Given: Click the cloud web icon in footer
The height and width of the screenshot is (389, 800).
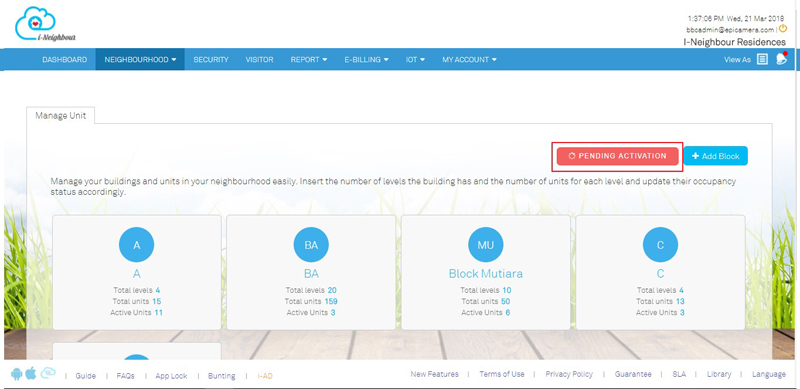Looking at the screenshot, I should coord(48,373).
